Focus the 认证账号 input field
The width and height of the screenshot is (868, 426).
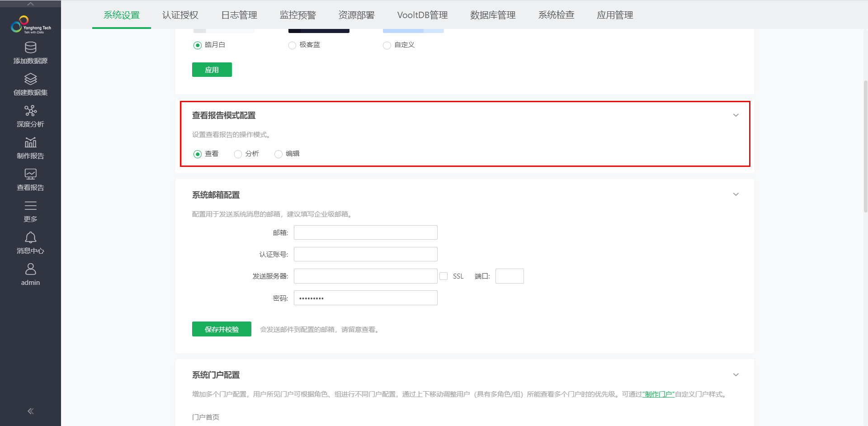click(x=366, y=254)
